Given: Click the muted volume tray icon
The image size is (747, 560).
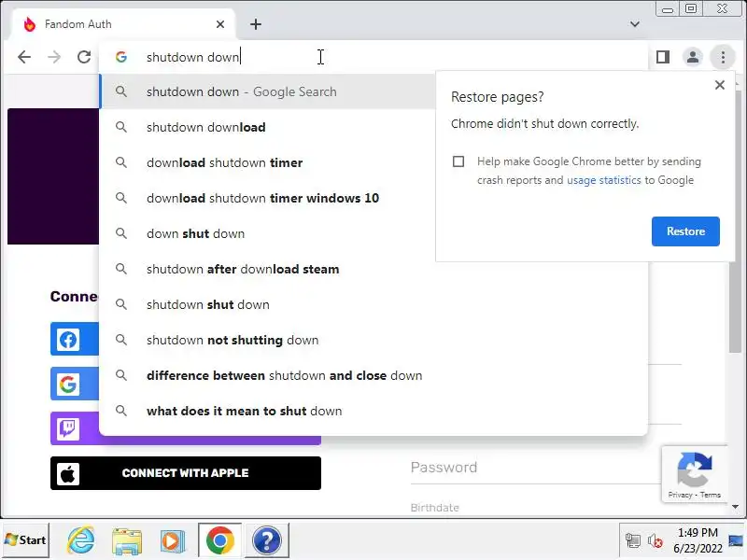Looking at the screenshot, I should (x=655, y=541).
